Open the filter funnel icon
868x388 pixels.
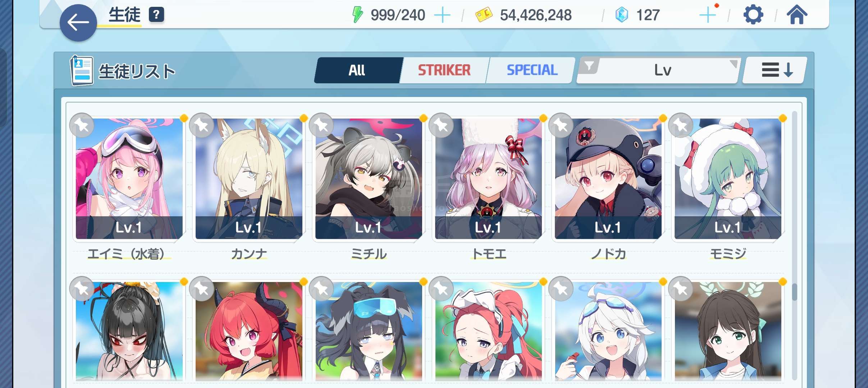click(x=589, y=66)
